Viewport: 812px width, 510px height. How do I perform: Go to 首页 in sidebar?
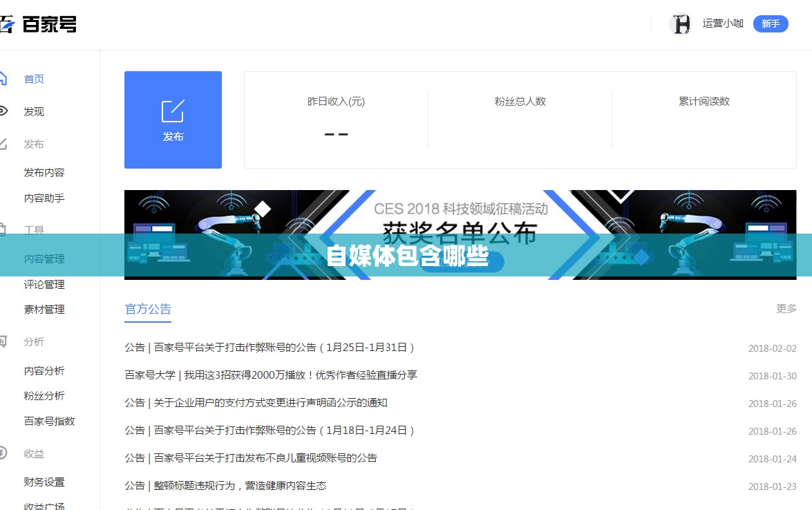click(x=34, y=79)
